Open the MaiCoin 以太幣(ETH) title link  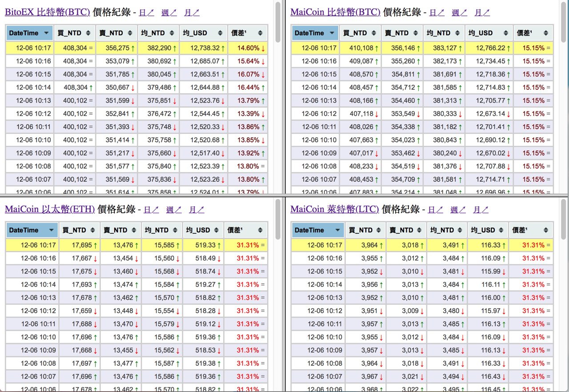(50, 209)
